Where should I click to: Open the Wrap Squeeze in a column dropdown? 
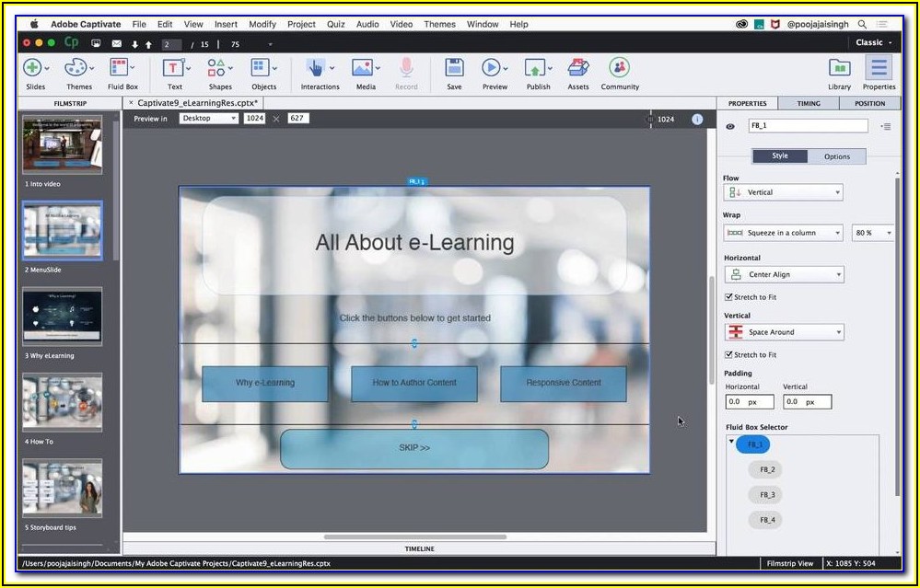click(x=784, y=233)
